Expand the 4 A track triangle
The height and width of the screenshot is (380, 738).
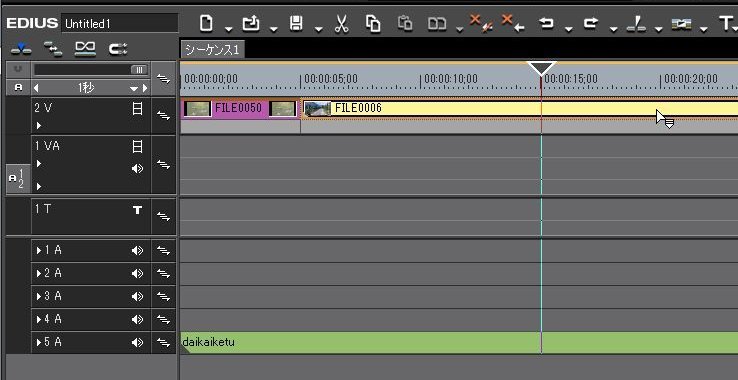(39, 319)
